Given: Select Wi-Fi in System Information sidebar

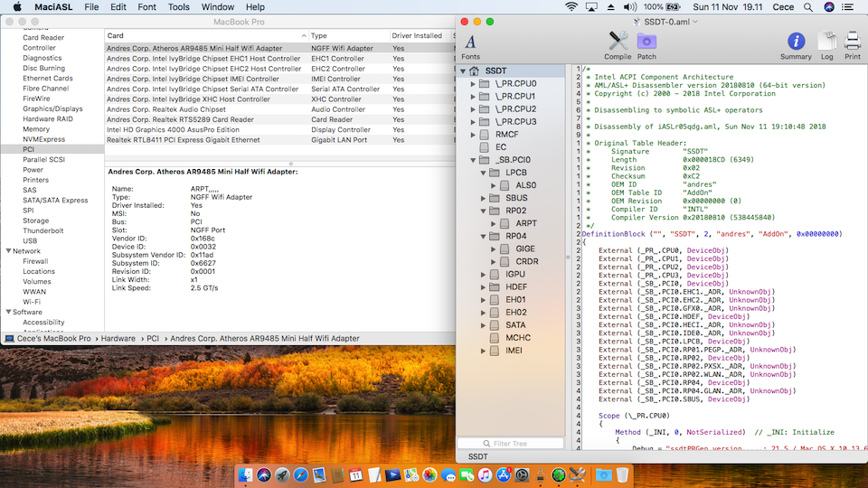Looking at the screenshot, I should click(x=32, y=302).
